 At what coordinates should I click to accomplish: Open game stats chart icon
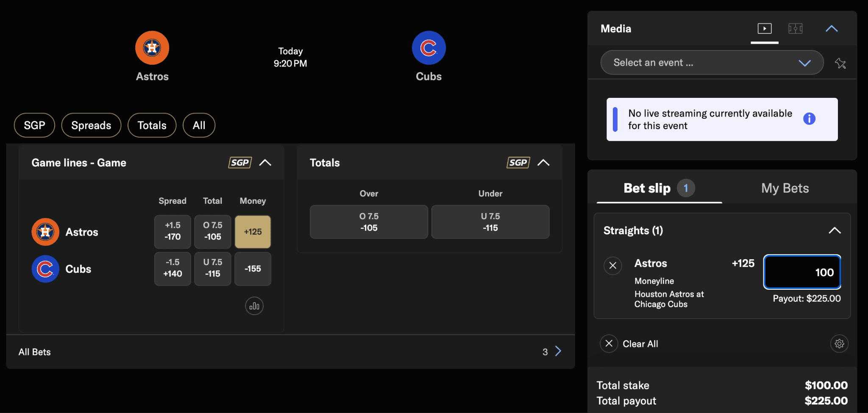(x=254, y=306)
